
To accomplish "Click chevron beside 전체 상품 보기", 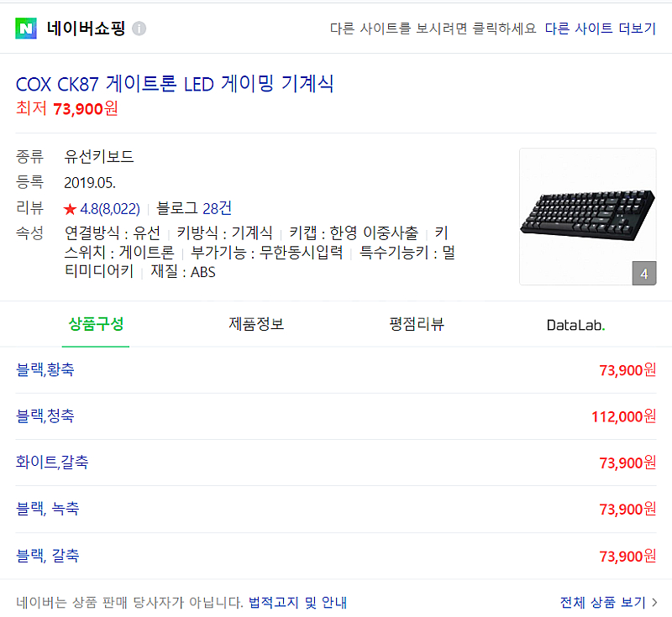I will pyautogui.click(x=654, y=603).
